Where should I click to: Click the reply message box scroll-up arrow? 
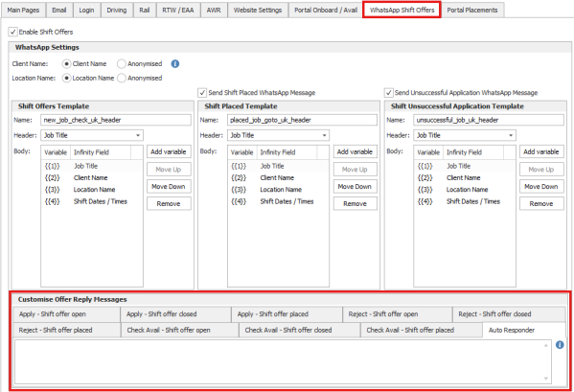pyautogui.click(x=546, y=345)
